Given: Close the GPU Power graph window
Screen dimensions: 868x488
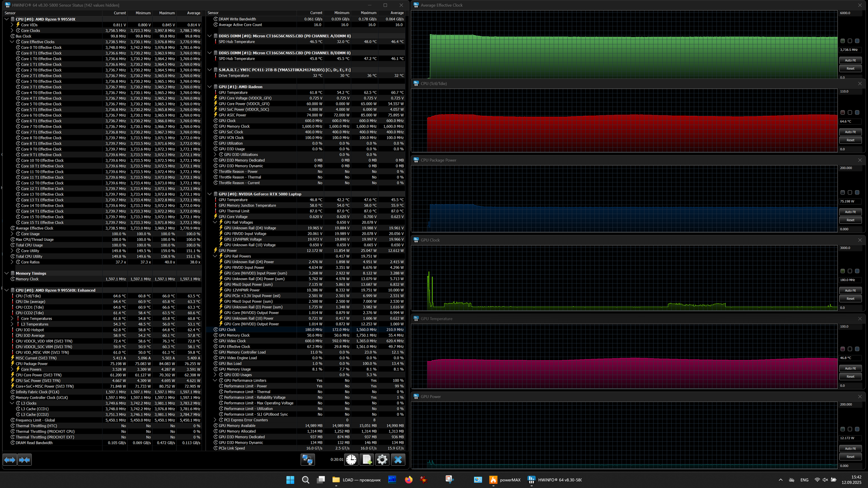Looking at the screenshot, I should (x=860, y=397).
